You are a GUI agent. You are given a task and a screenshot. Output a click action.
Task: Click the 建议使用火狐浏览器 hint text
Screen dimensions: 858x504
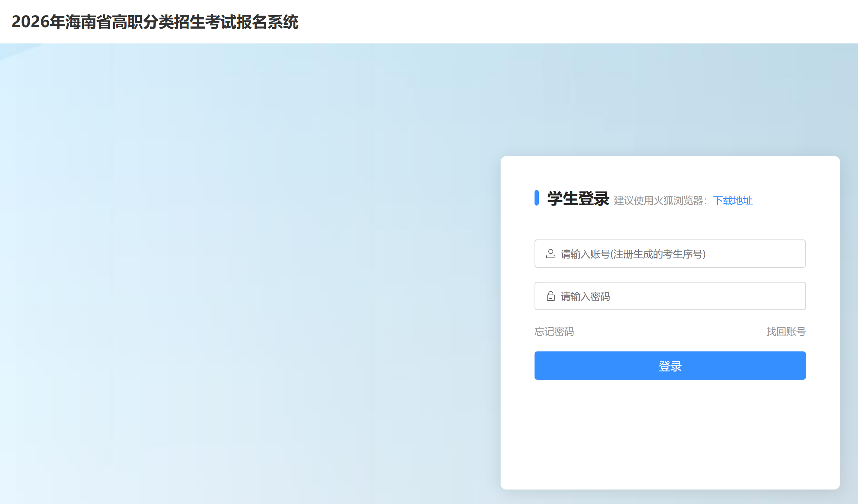[660, 200]
